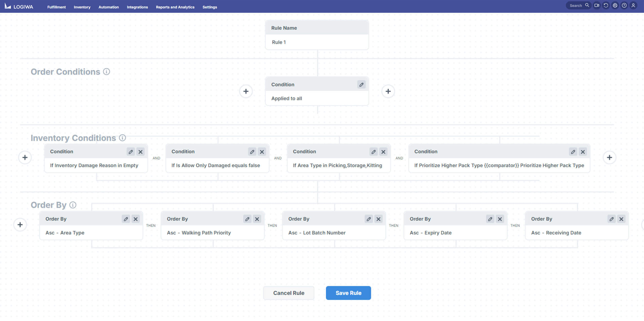Image resolution: width=644 pixels, height=321 pixels.
Task: Edit the Order Conditions 'Applied to all' condition
Action: pos(361,85)
